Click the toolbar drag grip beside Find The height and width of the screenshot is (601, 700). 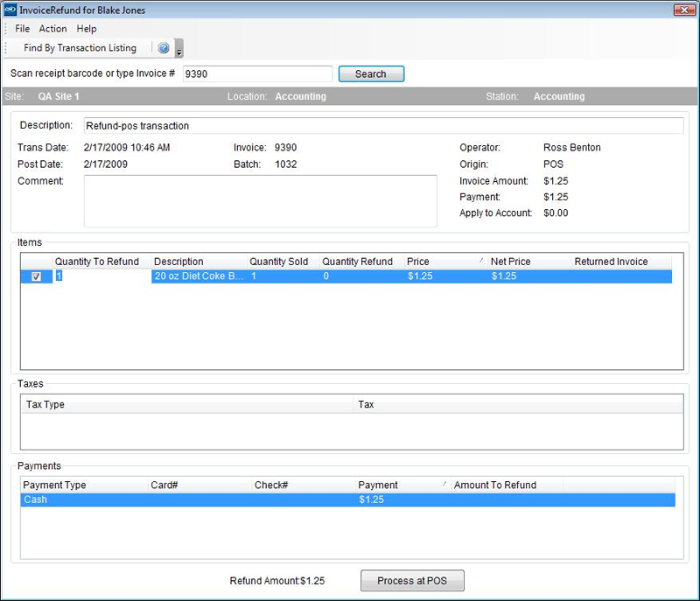(x=6, y=48)
